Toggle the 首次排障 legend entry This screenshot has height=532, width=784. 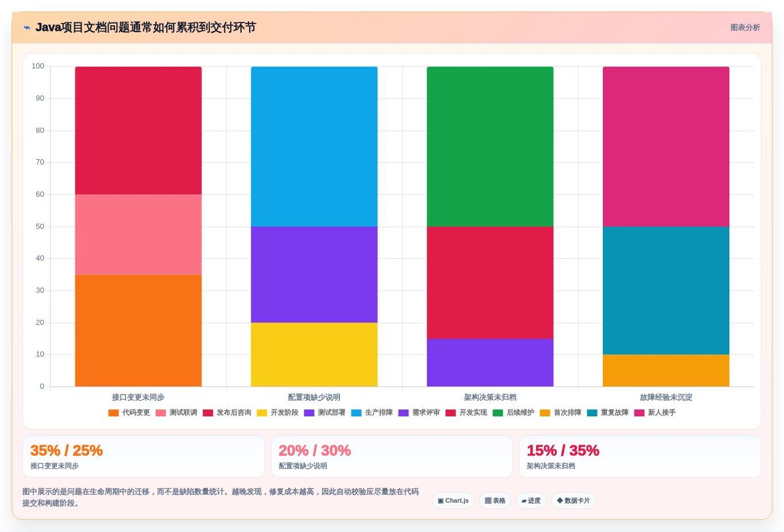point(560,413)
